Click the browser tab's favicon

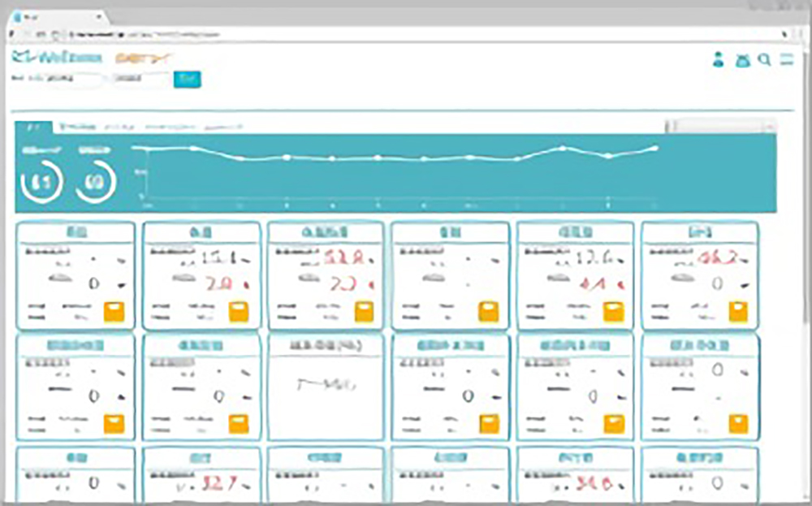tap(18, 18)
